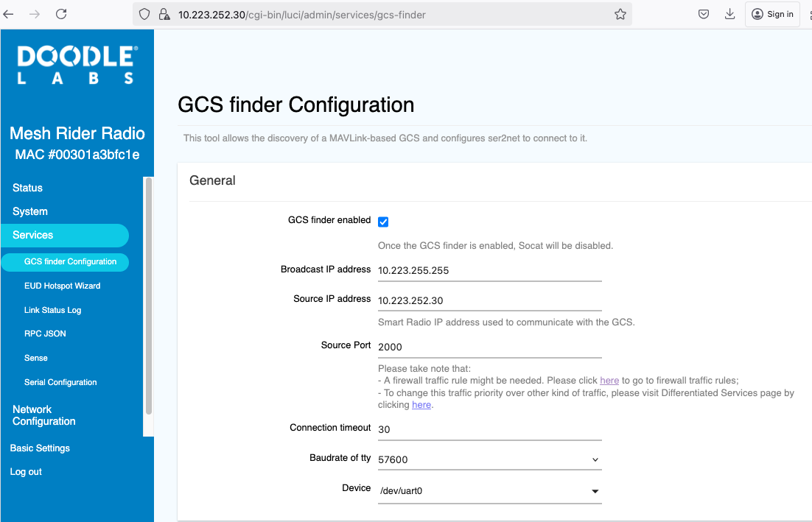Open the Services sidebar menu
This screenshot has width=812, height=522.
pos(32,235)
